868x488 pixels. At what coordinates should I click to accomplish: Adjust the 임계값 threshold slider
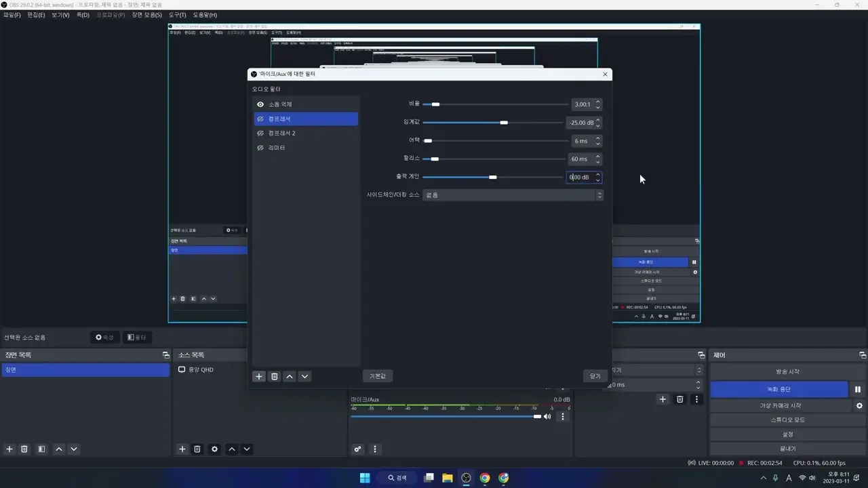point(492,123)
